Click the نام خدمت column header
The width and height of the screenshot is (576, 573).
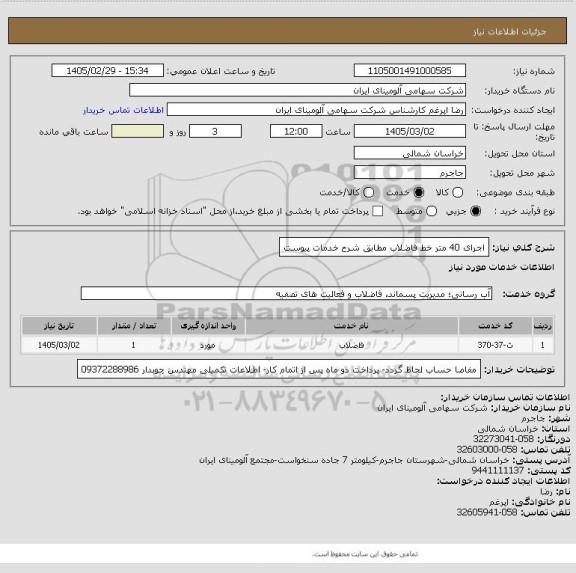[352, 326]
